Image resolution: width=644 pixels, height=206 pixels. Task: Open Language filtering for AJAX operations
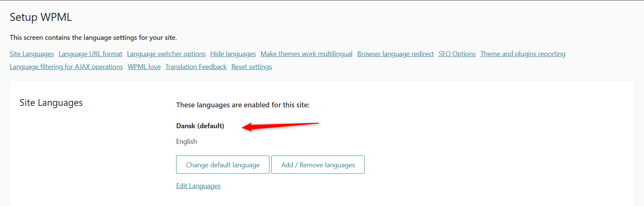tap(66, 67)
